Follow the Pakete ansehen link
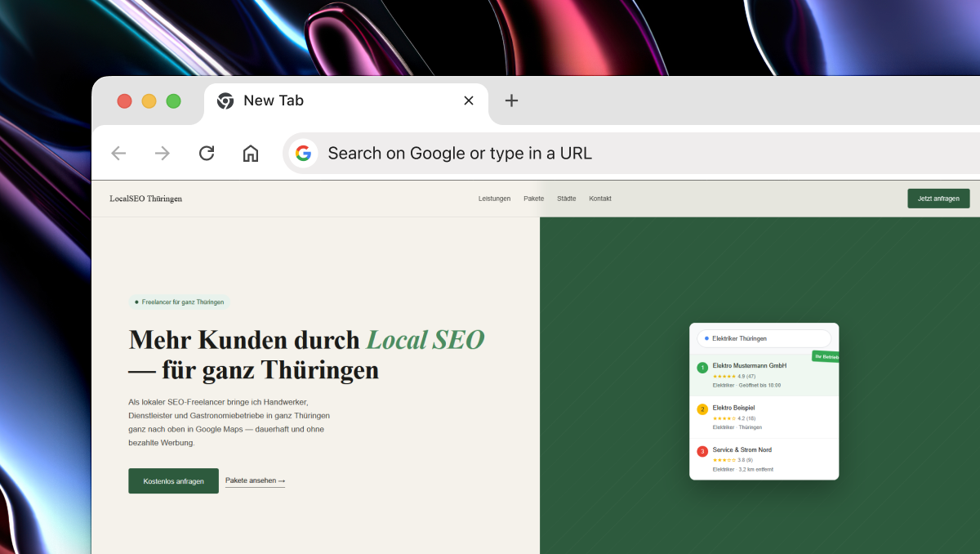 (x=255, y=481)
